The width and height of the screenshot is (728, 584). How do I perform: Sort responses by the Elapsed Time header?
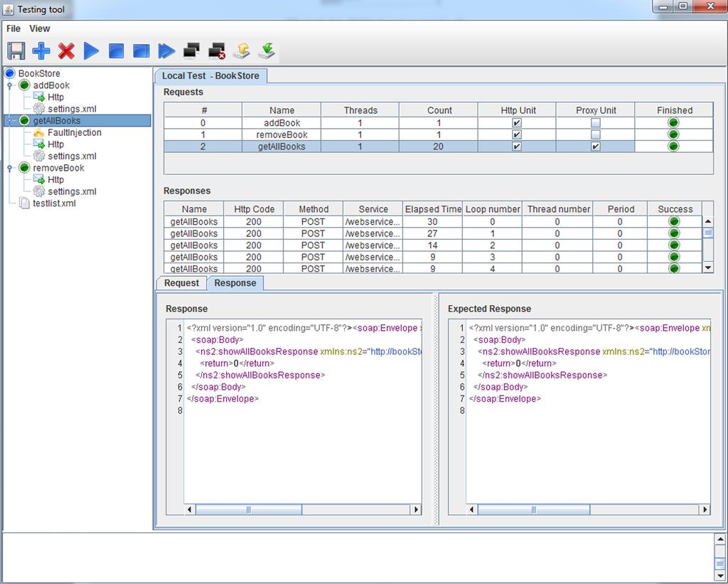[433, 209]
